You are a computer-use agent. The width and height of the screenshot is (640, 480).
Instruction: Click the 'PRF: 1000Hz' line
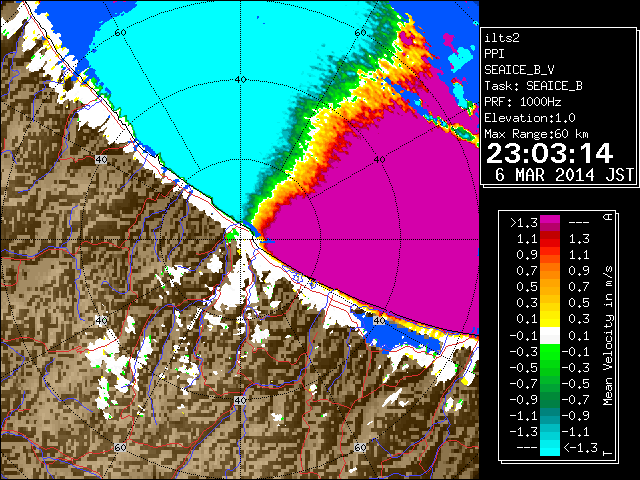pyautogui.click(x=523, y=102)
